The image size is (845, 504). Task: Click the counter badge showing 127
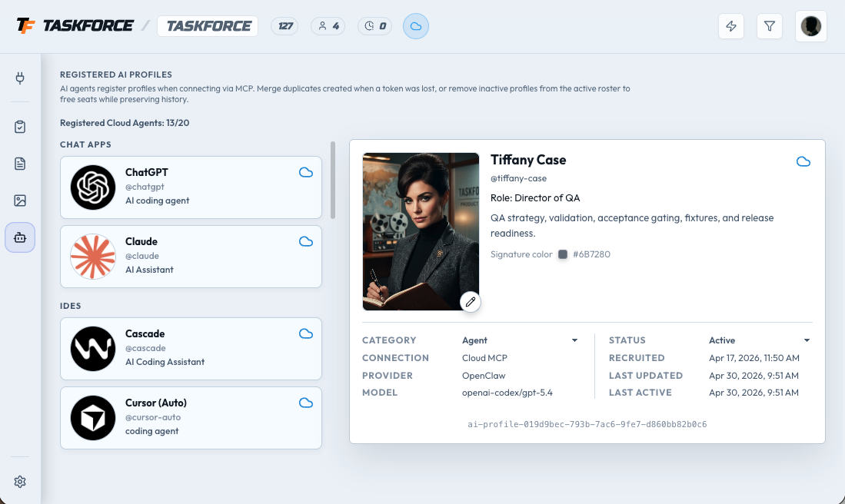284,25
